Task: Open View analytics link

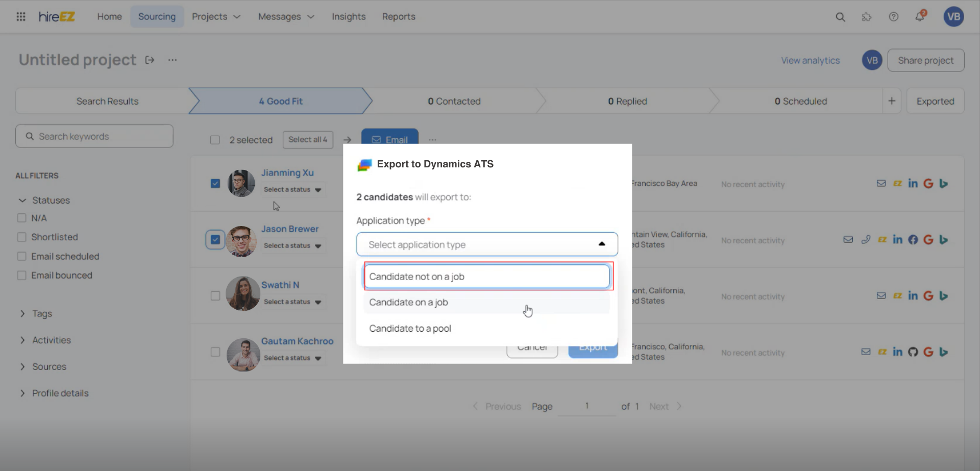Action: click(x=810, y=60)
